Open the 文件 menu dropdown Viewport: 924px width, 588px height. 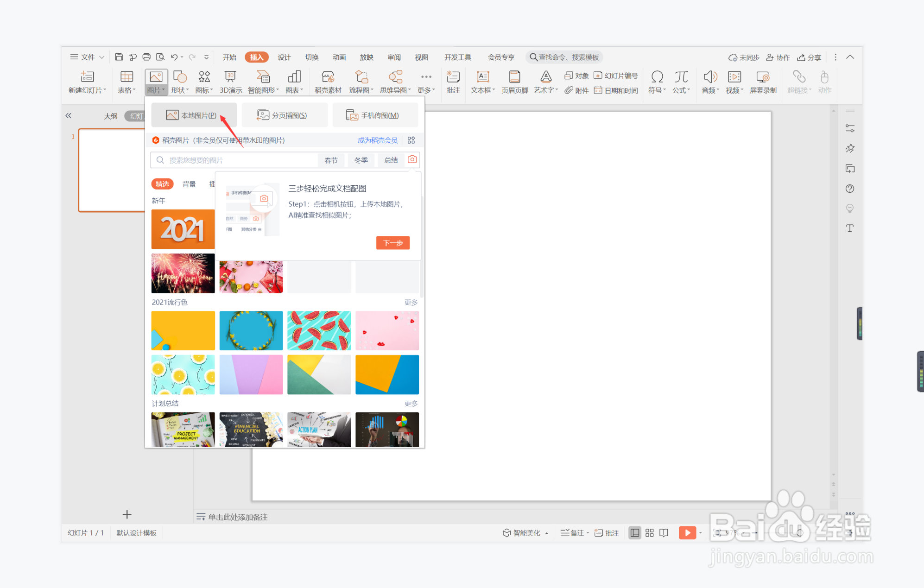coord(87,57)
